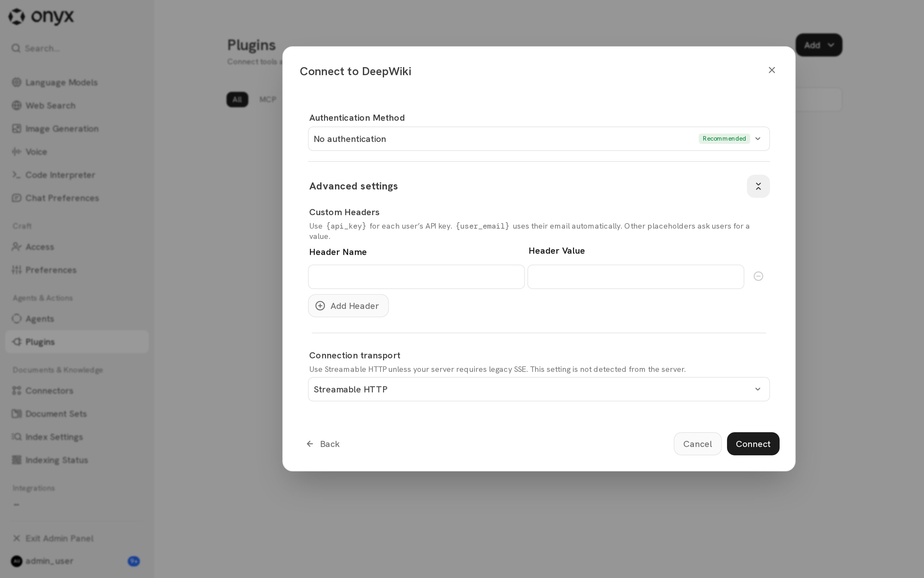924x578 pixels.
Task: Open Chat Preferences
Action: (x=76, y=198)
